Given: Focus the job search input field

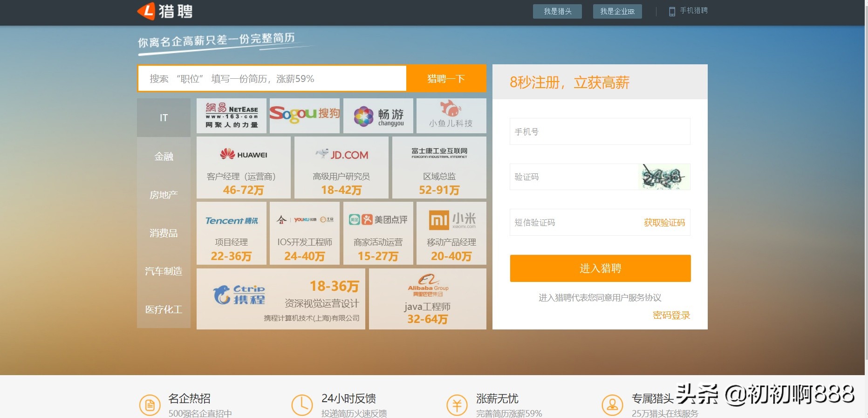Looking at the screenshot, I should click(272, 78).
